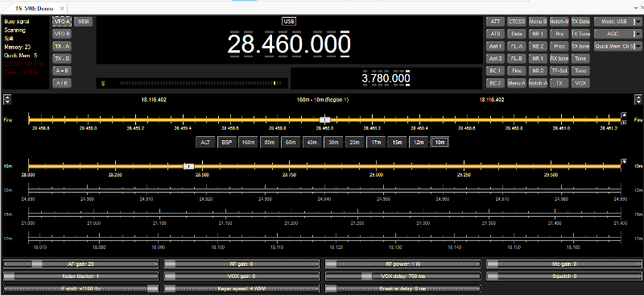This screenshot has height=295, width=644.
Task: Toggle the VOX button
Action: point(580,83)
